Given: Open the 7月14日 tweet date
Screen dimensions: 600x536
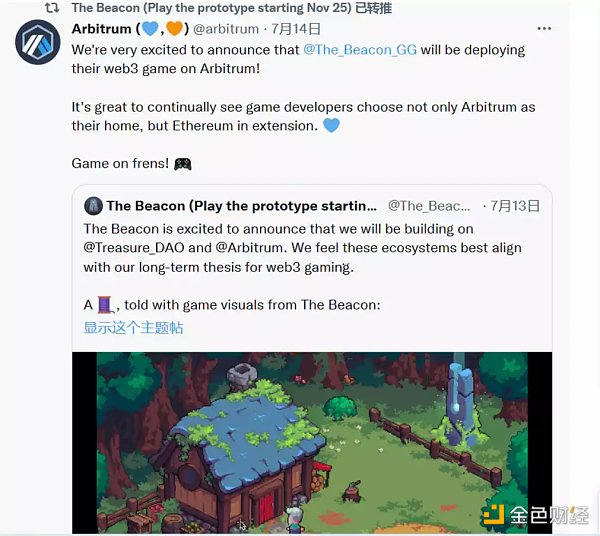Looking at the screenshot, I should point(296,29).
